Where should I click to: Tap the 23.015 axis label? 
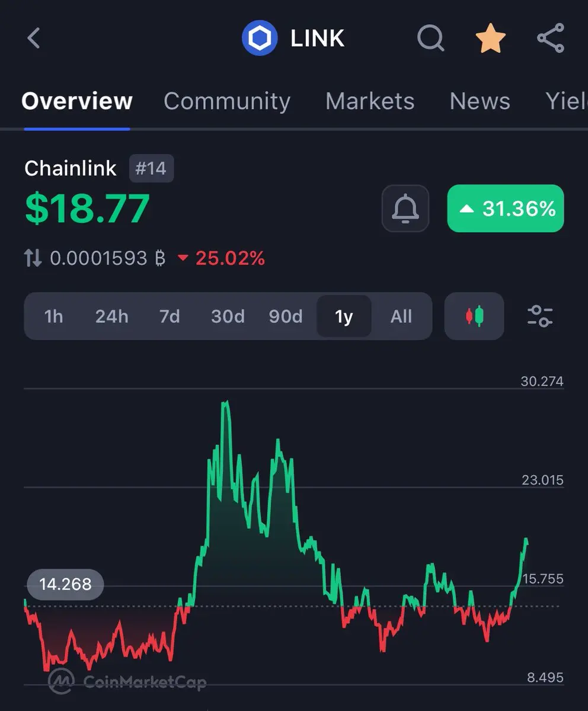tap(542, 480)
